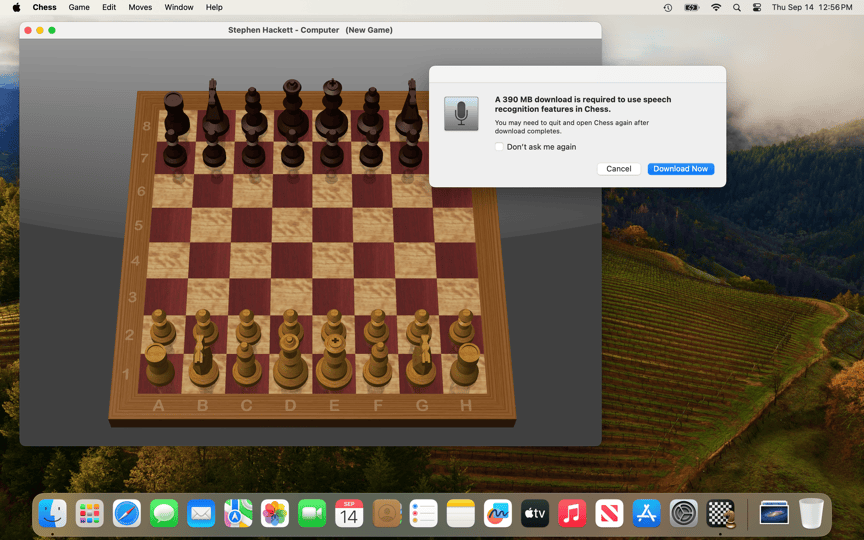Click the microphone icon in dialog
This screenshot has width=864, height=540.
tap(461, 114)
